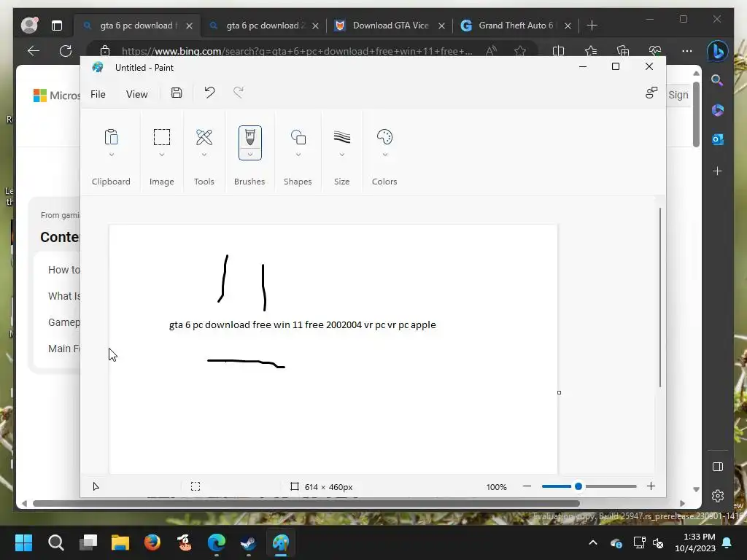Open the Bing Copilot sidebar button

click(718, 52)
